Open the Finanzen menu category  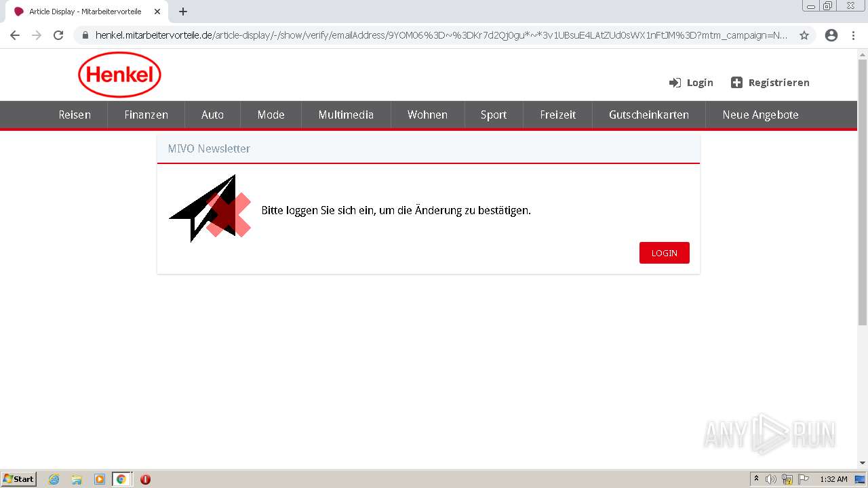(146, 115)
